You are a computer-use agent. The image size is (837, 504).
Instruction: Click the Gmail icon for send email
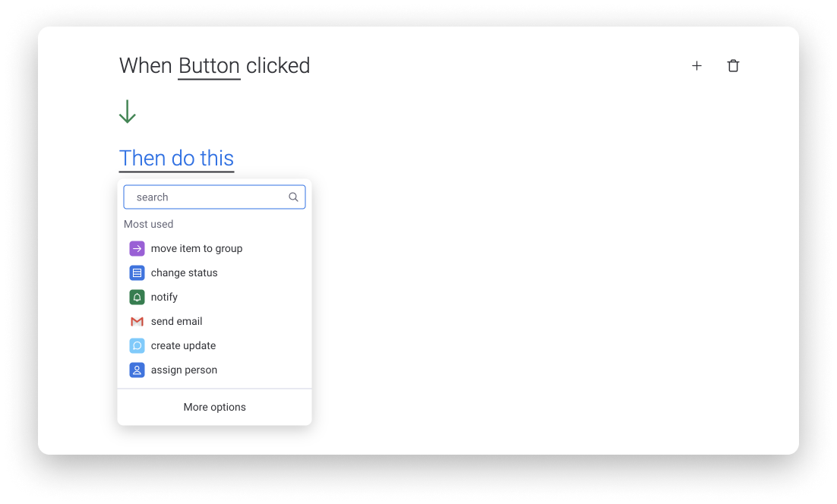137,322
